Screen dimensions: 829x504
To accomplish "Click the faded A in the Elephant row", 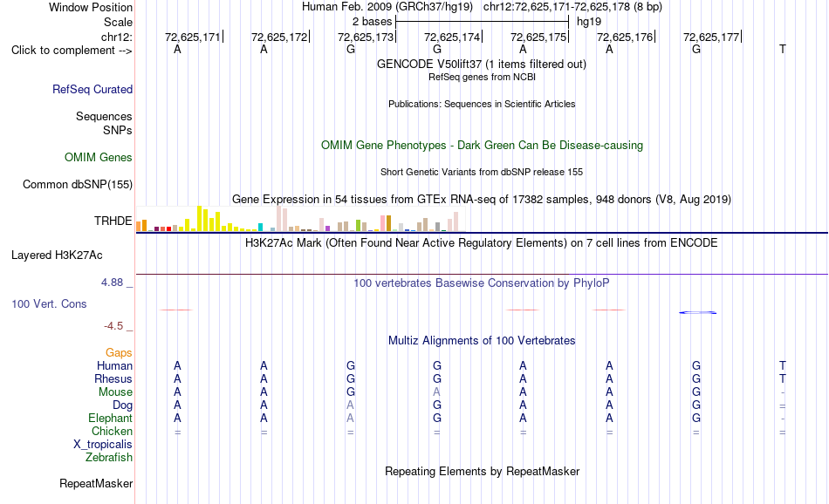I will click(x=351, y=418).
